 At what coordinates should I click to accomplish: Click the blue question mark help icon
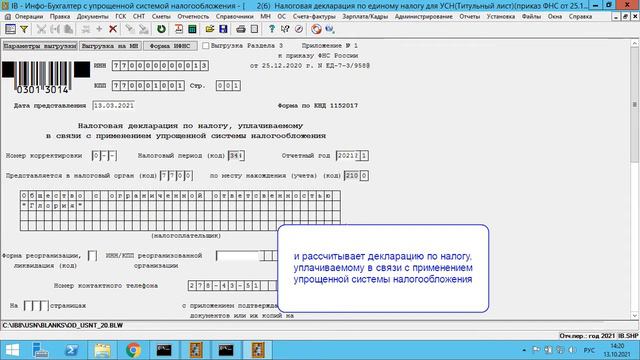pyautogui.click(x=272, y=29)
